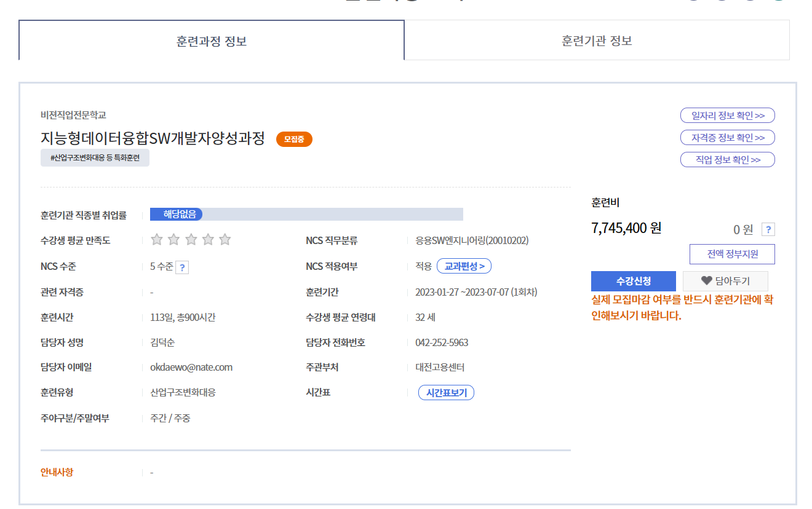Click NCS classification 응용SW엔지니어링(20010202)
This screenshot has width=812, height=509.
pyautogui.click(x=472, y=240)
